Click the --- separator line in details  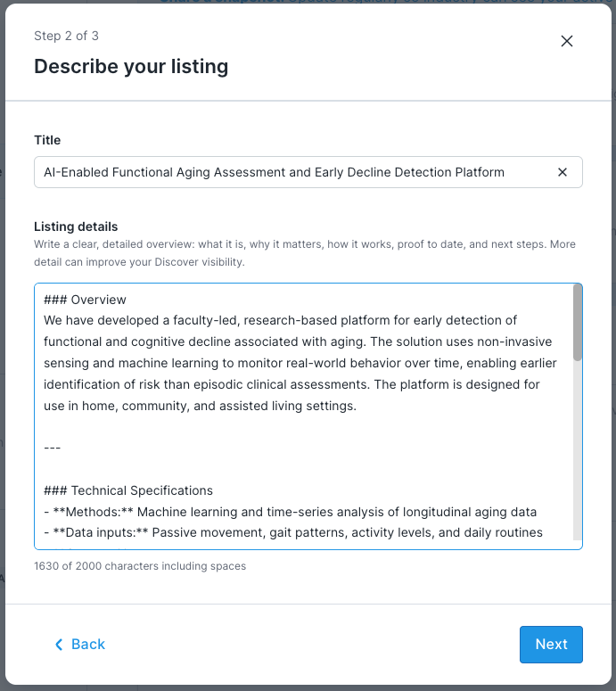tap(53, 448)
